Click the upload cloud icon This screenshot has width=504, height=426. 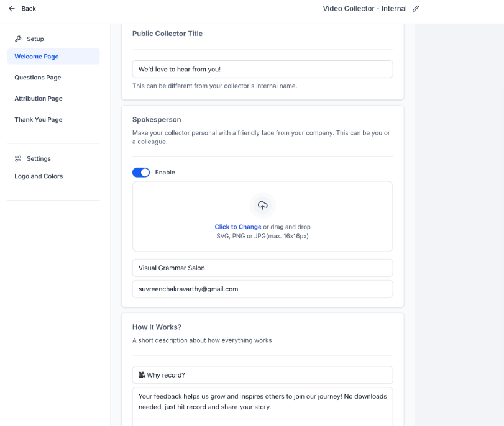point(262,206)
